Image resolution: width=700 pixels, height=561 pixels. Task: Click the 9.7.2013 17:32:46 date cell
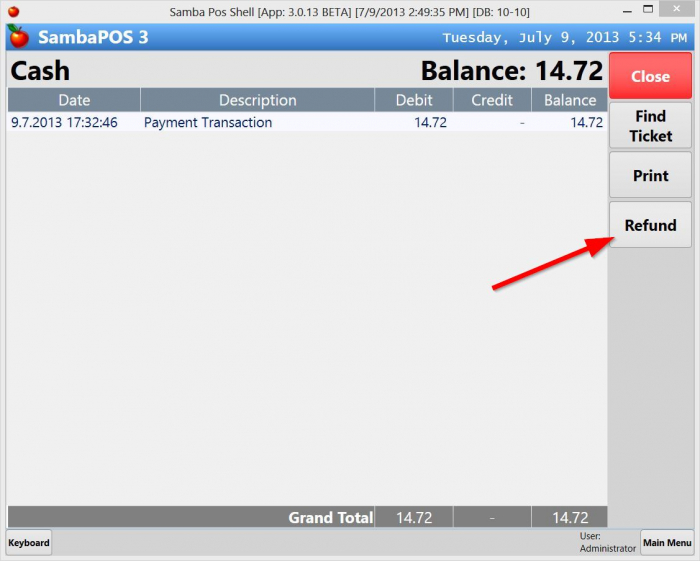click(64, 122)
